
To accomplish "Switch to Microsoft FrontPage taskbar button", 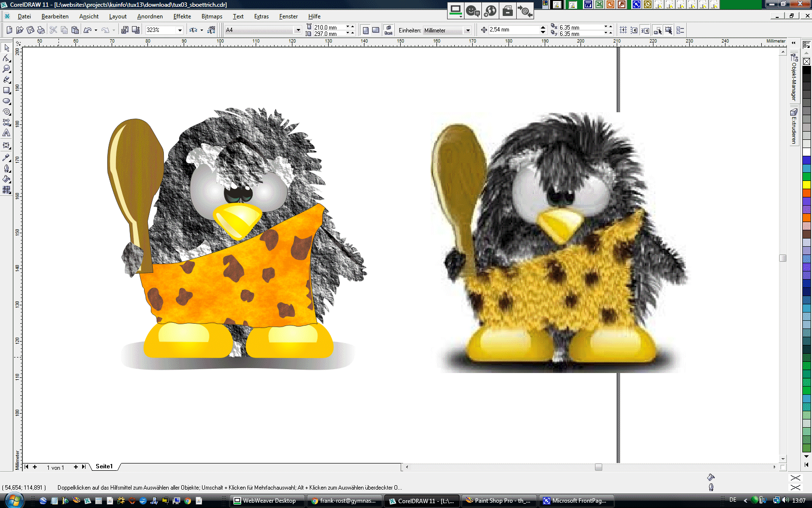I will 577,501.
